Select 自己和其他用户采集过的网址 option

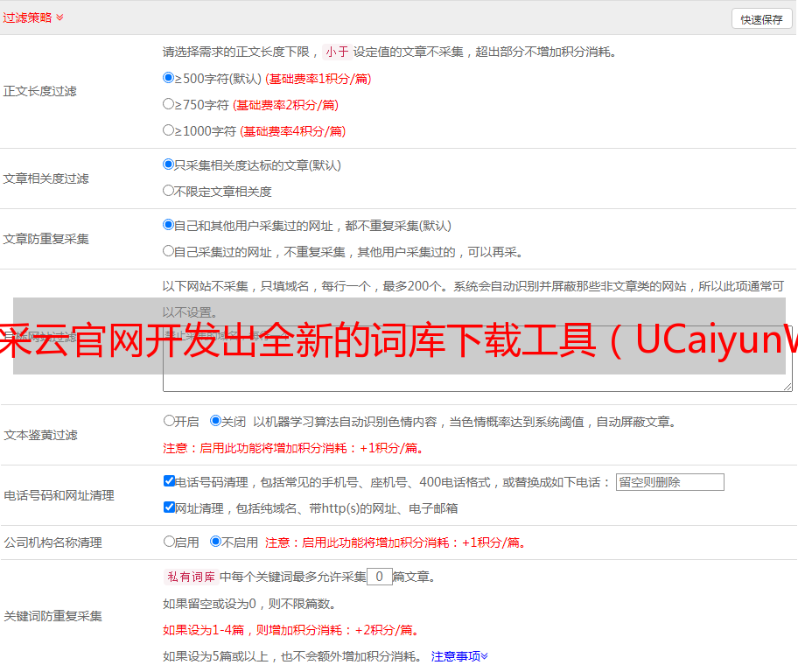click(x=169, y=225)
